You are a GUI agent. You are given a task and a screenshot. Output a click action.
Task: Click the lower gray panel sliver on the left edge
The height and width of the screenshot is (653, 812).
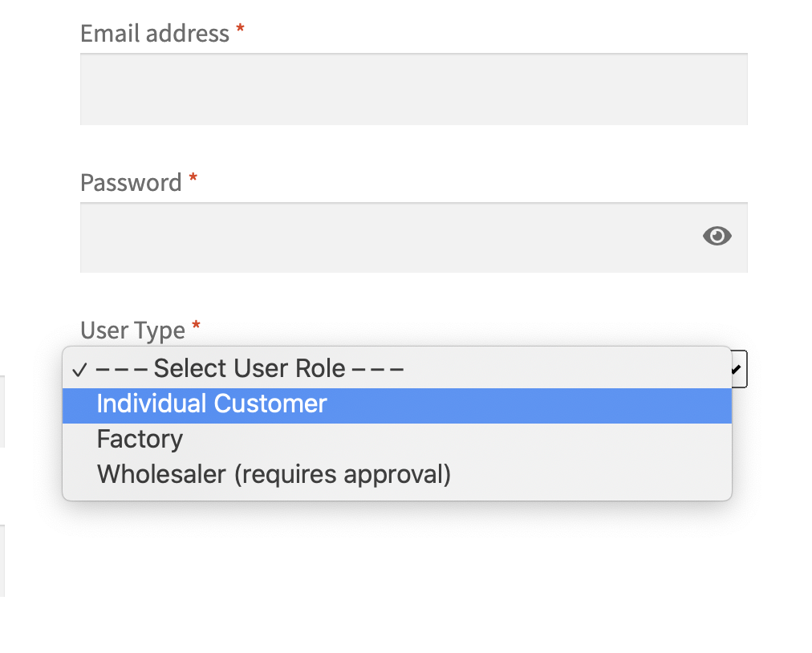point(2,561)
